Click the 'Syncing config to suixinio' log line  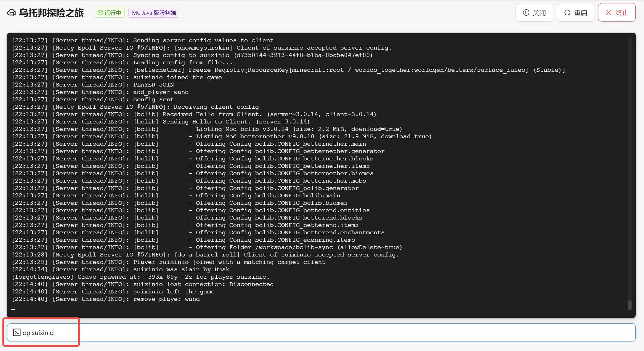click(x=192, y=55)
